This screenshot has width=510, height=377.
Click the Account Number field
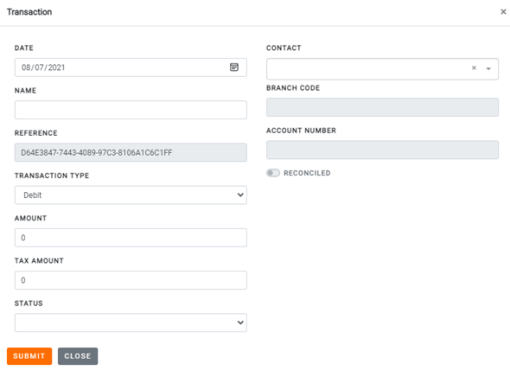point(382,150)
